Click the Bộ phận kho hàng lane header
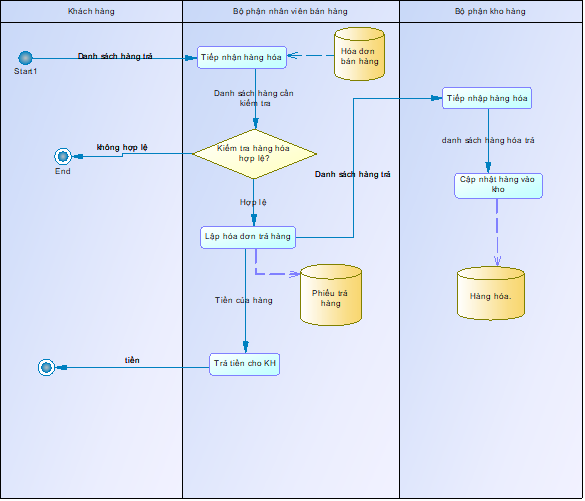The height and width of the screenshot is (501, 585). click(x=491, y=11)
